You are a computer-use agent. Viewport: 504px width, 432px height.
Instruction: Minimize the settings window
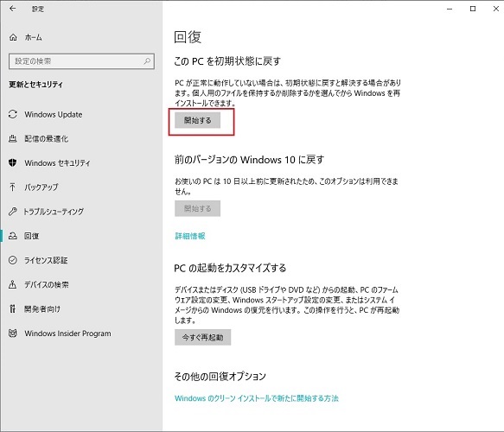[450, 9]
